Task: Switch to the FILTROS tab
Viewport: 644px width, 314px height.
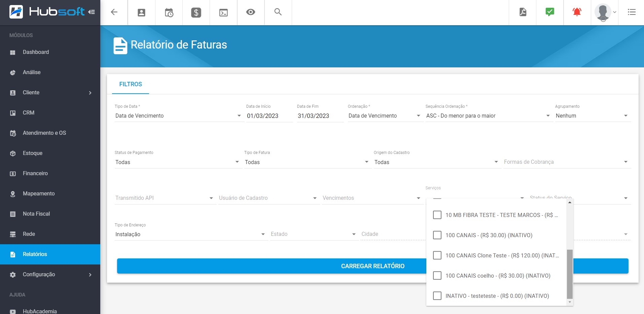Action: pyautogui.click(x=131, y=84)
